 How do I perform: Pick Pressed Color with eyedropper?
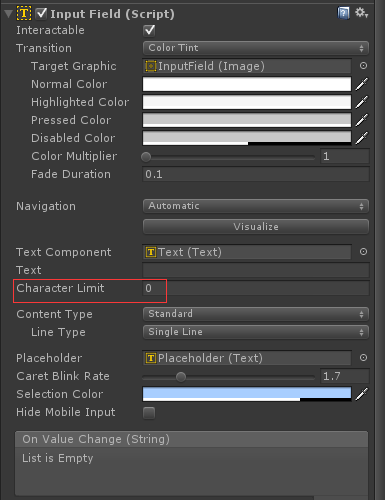point(362,120)
